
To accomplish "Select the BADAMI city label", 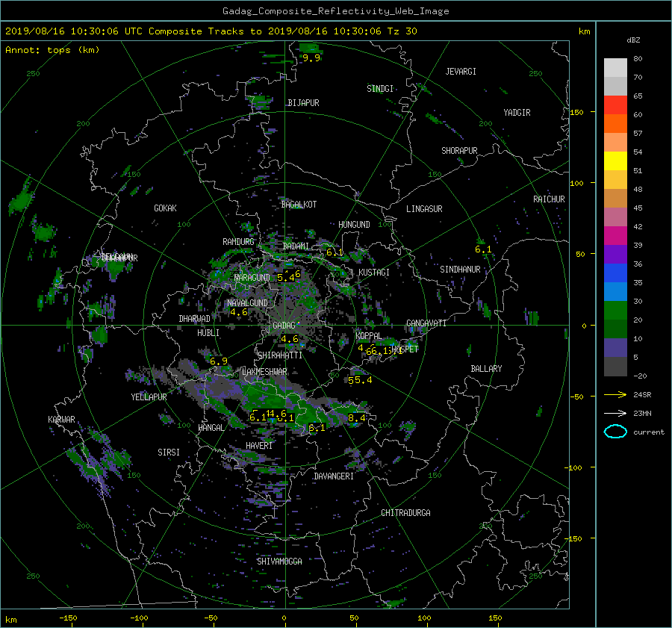I will [x=296, y=246].
